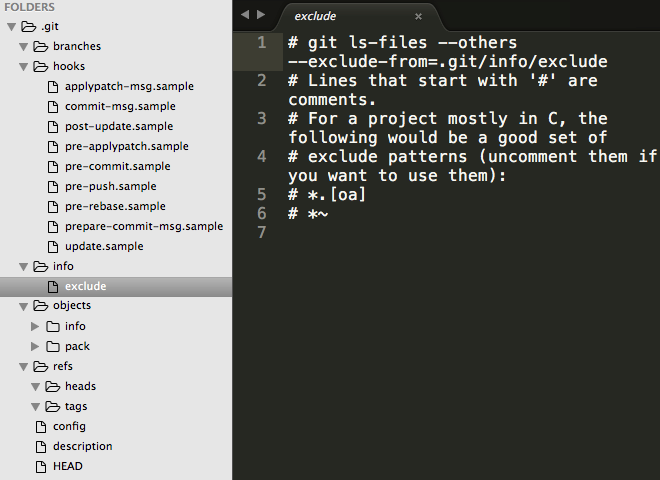Open the applypatch-msg.sample file icon

(x=53, y=87)
